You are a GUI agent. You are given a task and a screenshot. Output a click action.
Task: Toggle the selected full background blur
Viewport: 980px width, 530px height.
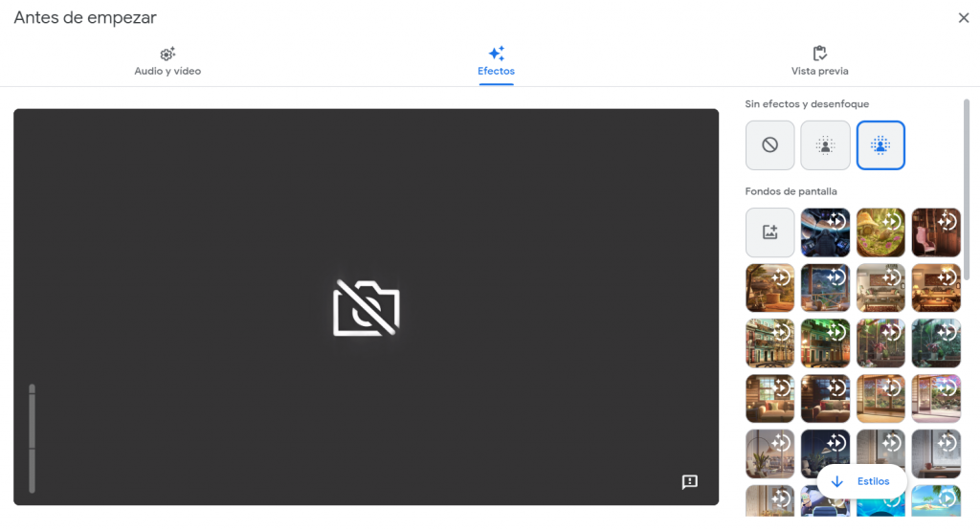(x=880, y=145)
